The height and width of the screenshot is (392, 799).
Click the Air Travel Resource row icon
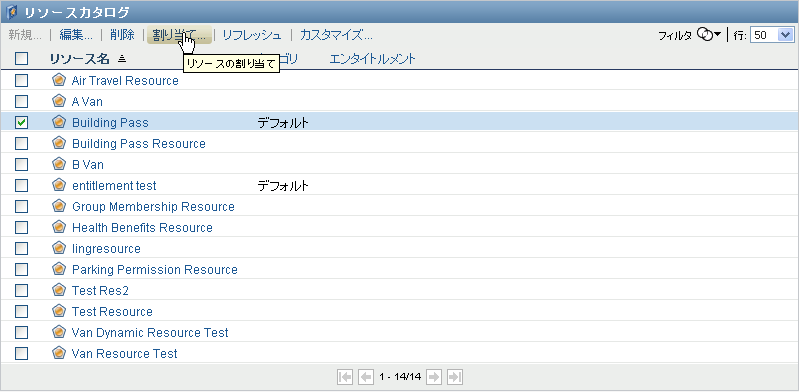point(59,80)
